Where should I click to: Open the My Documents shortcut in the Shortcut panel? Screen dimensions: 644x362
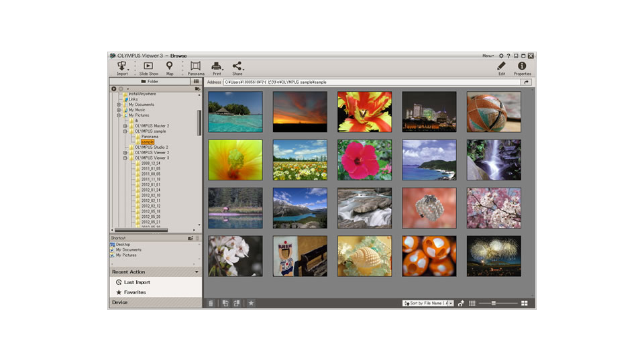tap(125, 250)
